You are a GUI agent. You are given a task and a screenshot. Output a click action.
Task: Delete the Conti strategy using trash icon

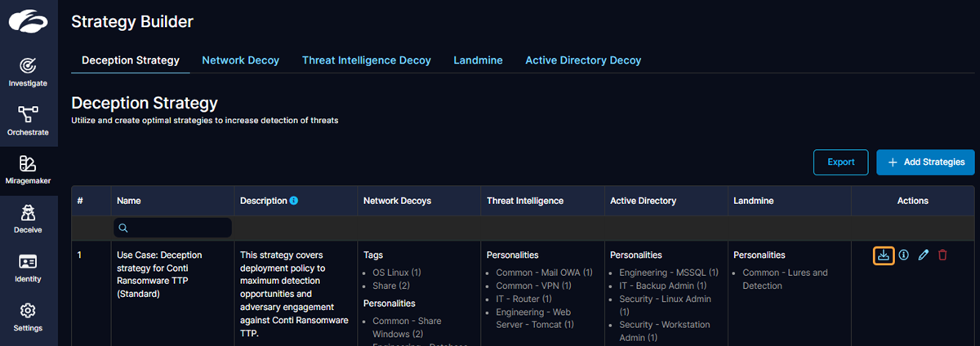942,255
